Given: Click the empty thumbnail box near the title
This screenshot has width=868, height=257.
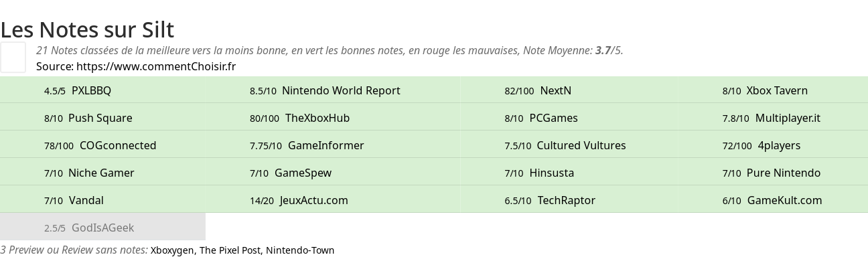Looking at the screenshot, I should 13,57.
